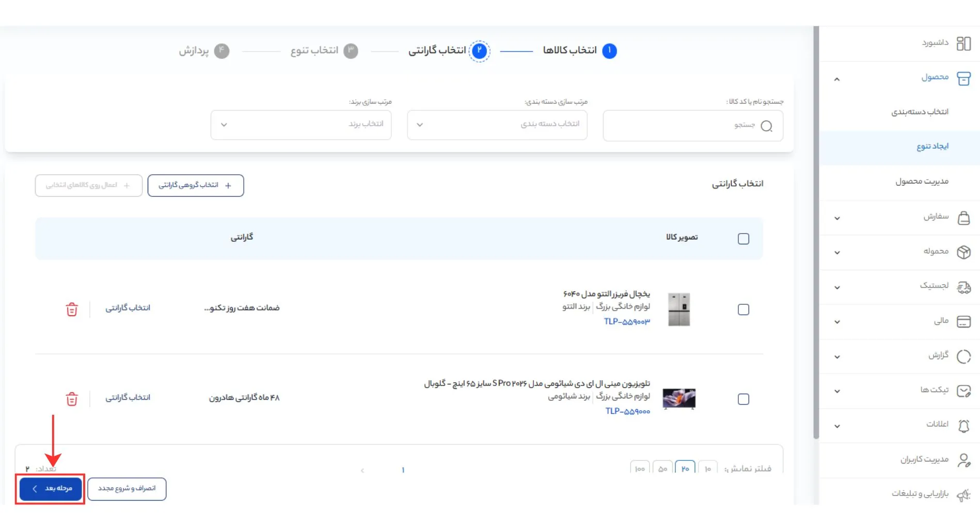Click ضمانت هفت روز تکنو warranty text
Screen dimensions: 980x526
[x=242, y=308]
